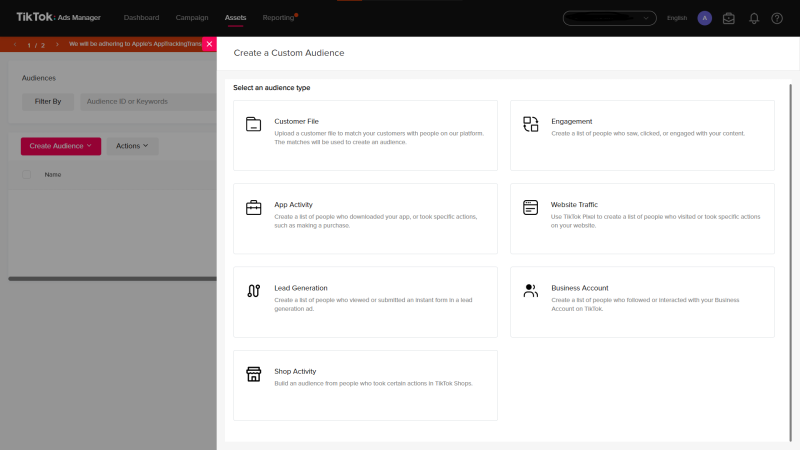The width and height of the screenshot is (800, 450).
Task: Expand the account selector dropdown
Action: tap(609, 18)
